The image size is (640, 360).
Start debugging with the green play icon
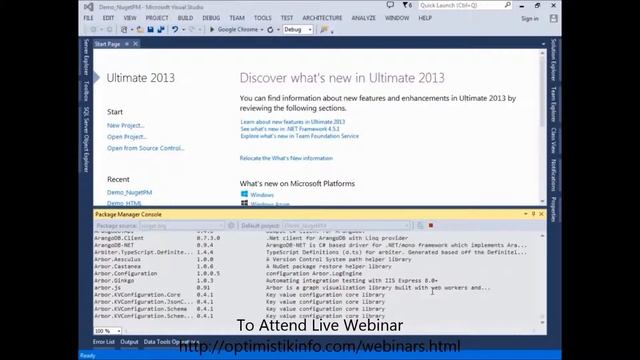point(212,29)
